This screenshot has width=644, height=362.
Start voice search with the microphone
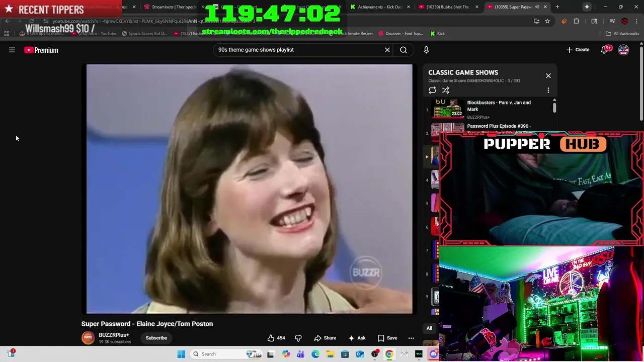click(x=426, y=50)
